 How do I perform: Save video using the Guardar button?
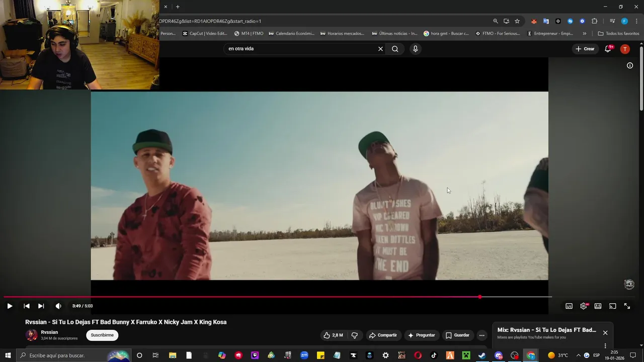(457, 335)
